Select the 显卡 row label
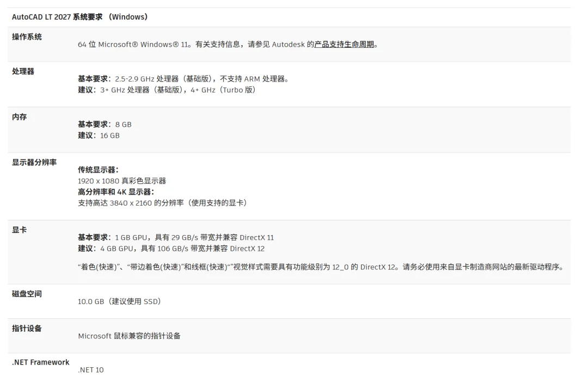This screenshot has height=383, width=588. tap(19, 230)
